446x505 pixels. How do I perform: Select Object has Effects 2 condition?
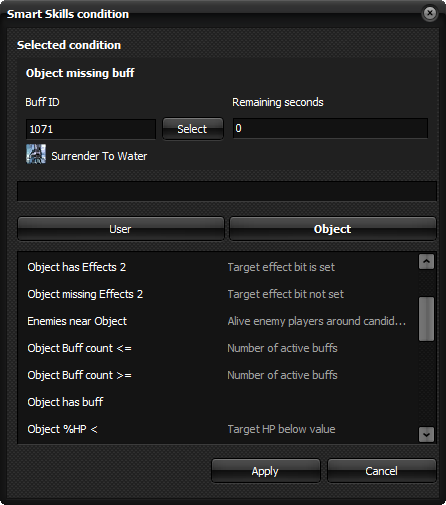pyautogui.click(x=218, y=267)
